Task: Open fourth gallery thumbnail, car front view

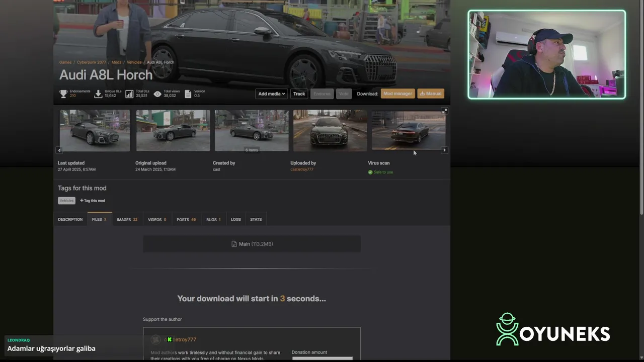Action: (330, 130)
